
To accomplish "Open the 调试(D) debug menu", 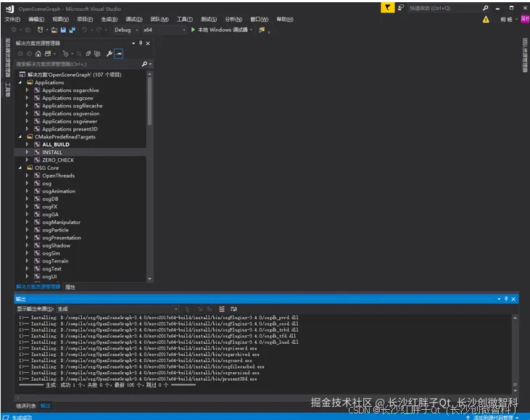I will pyautogui.click(x=134, y=20).
